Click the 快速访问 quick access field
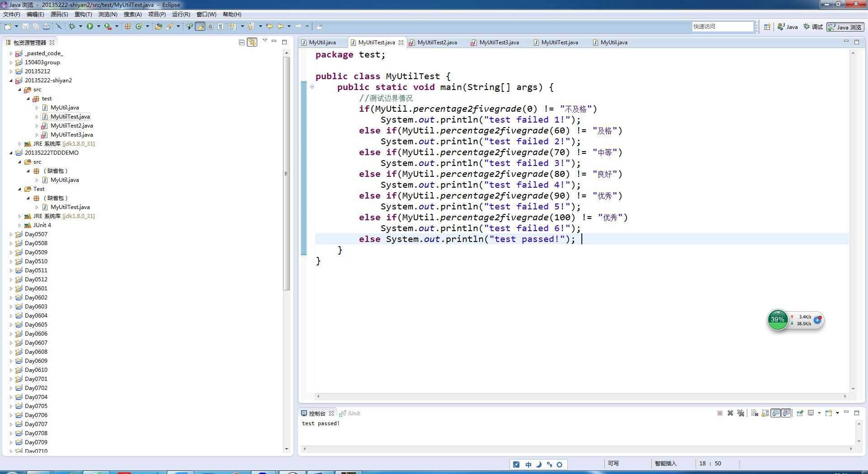The height and width of the screenshot is (474, 868). pos(722,27)
